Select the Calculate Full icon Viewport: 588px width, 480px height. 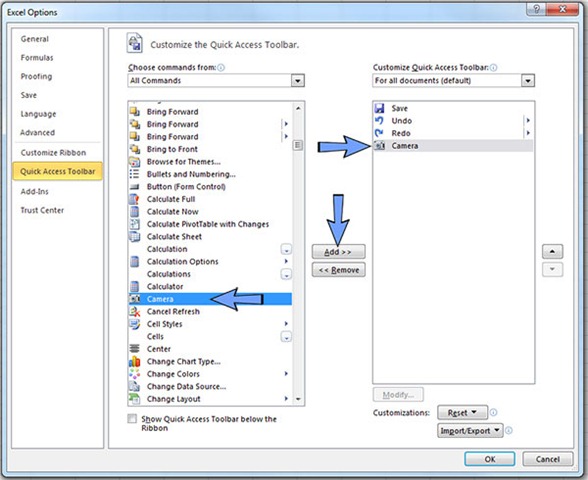[135, 199]
